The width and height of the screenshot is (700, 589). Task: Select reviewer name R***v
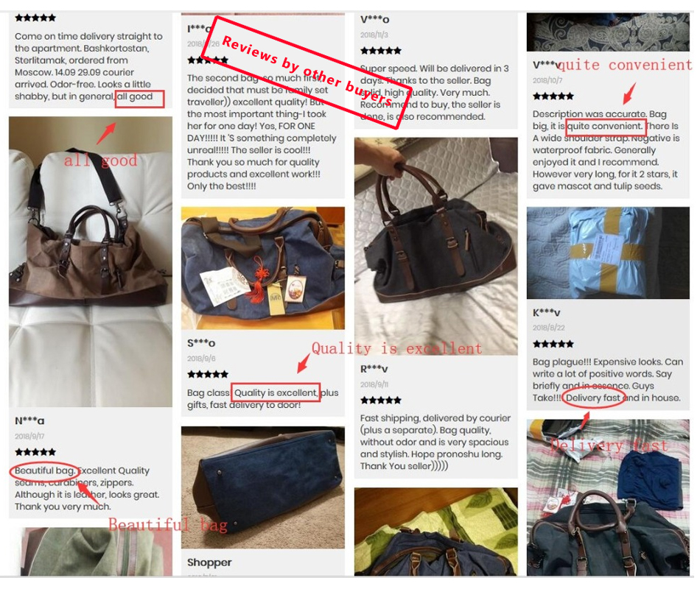pos(374,369)
